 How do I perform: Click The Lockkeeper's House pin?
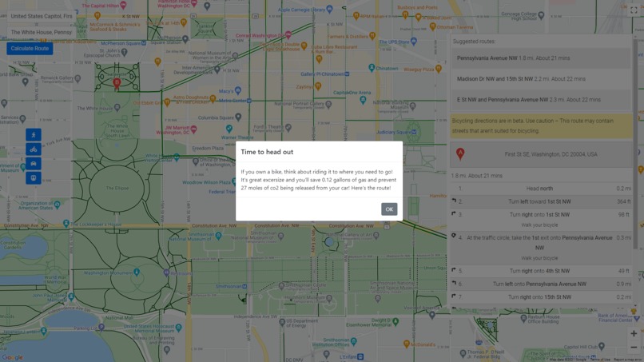[66, 223]
